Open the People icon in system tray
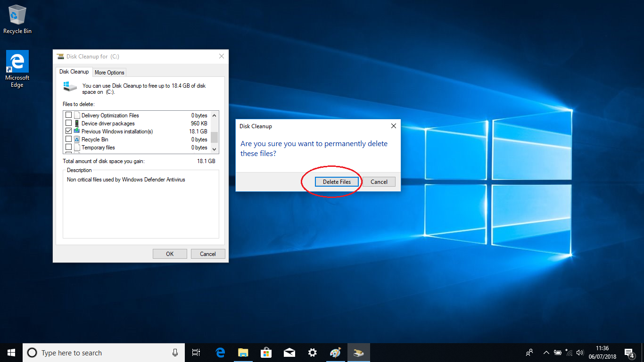The width and height of the screenshot is (644, 362). (530, 353)
